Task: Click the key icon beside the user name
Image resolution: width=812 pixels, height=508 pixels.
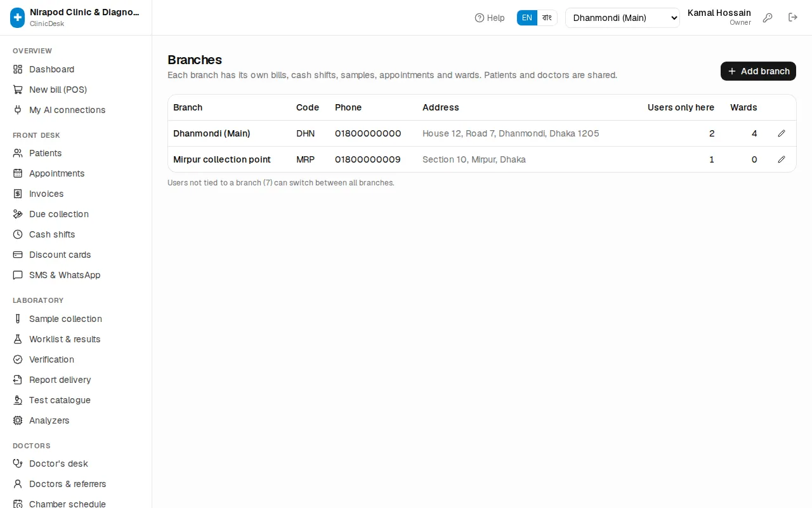Action: (x=768, y=18)
